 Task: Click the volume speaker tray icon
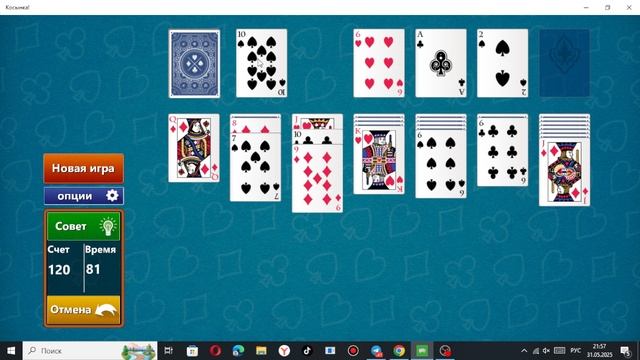coord(546,351)
